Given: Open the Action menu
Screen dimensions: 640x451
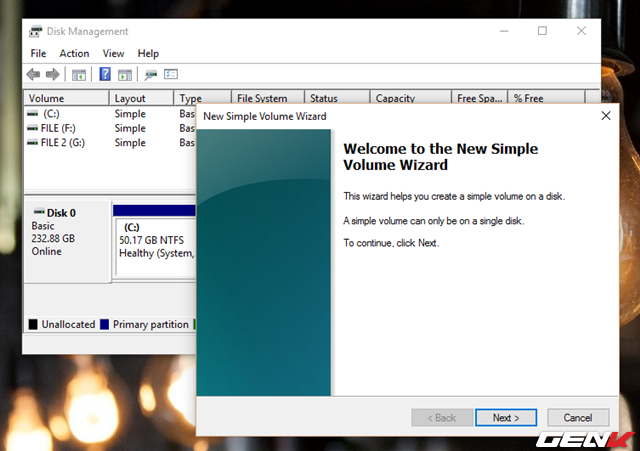Looking at the screenshot, I should [74, 53].
